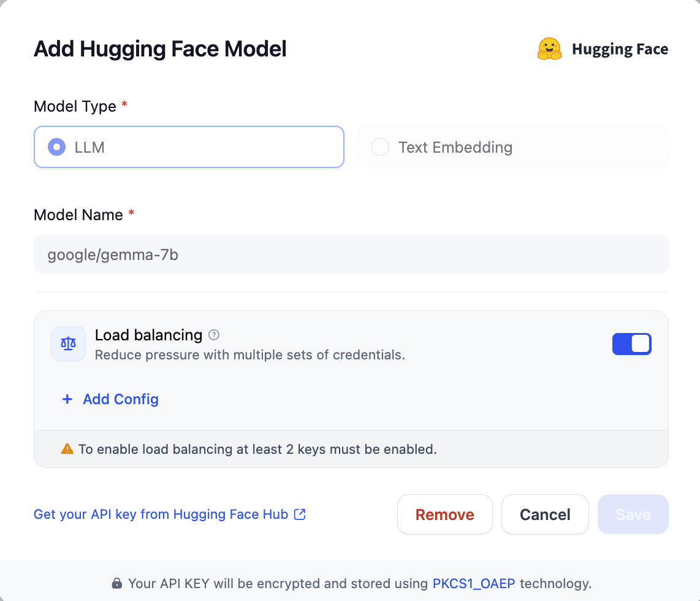The image size is (700, 601).
Task: Click the help icon beside Load balancing
Action: coord(214,335)
